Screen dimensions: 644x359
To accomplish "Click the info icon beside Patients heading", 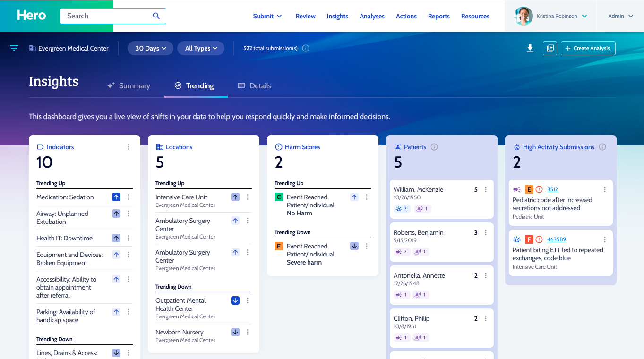I will (x=434, y=147).
